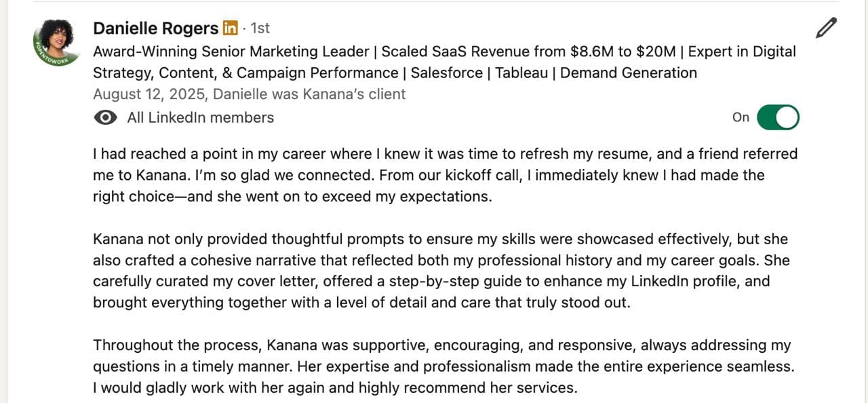Viewport: 868px width, 403px height.
Task: Click the eye icon next to visibility setting
Action: 104,117
